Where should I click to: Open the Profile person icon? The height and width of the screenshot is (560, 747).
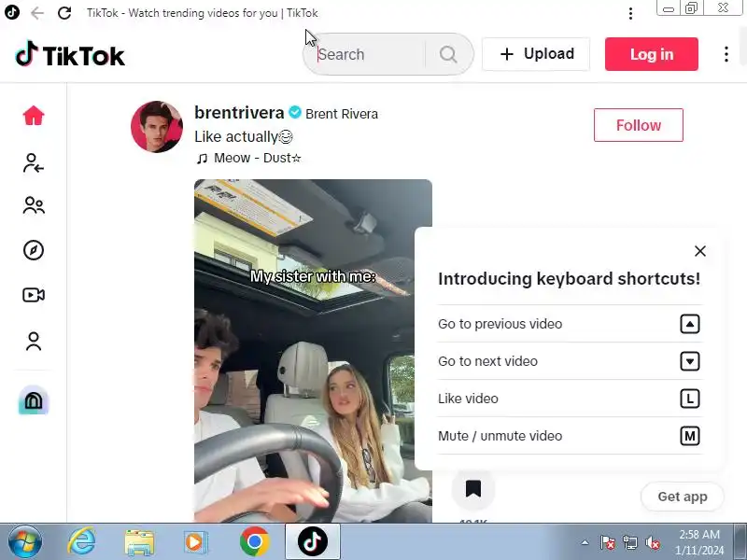[34, 341]
